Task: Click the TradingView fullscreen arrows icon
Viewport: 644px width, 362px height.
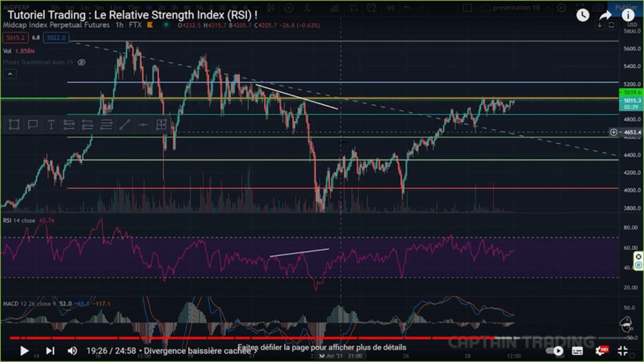Action: coord(580,6)
